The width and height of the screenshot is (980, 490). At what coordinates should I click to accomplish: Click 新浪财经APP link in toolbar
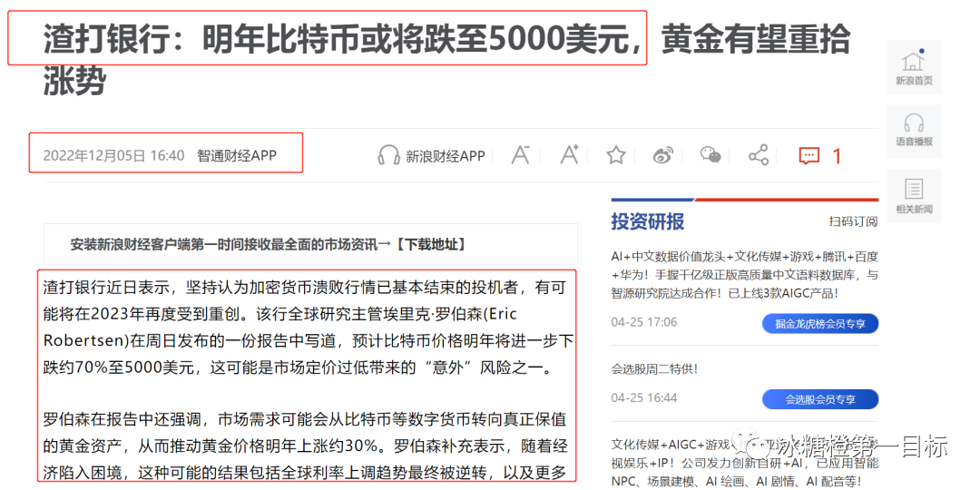[446, 156]
